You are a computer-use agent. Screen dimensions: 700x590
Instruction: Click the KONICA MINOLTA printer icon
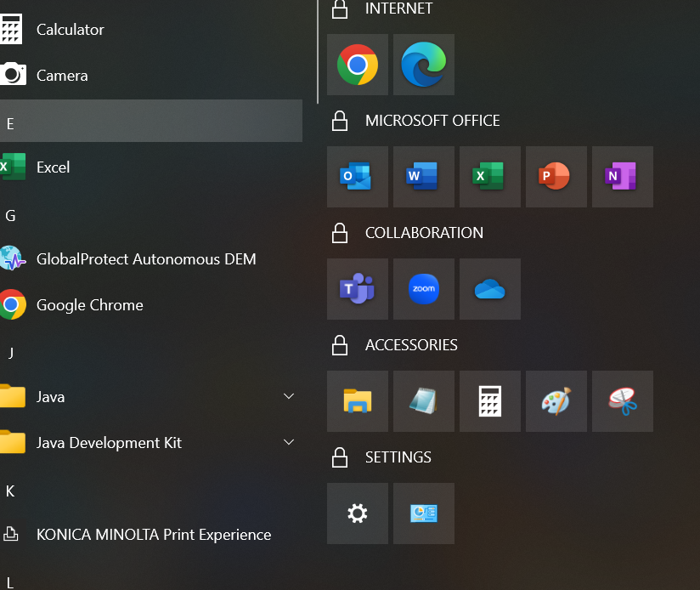[x=11, y=534]
